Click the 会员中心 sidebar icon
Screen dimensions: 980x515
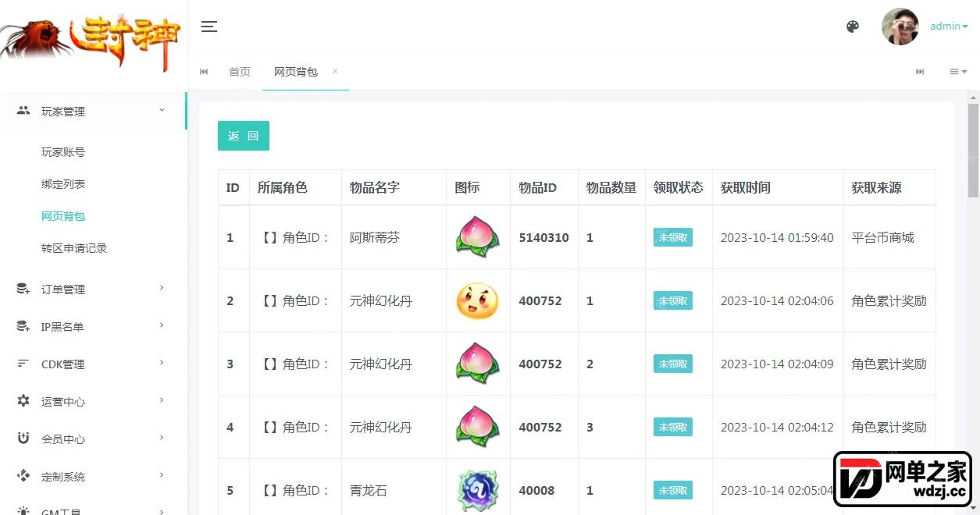click(23, 439)
